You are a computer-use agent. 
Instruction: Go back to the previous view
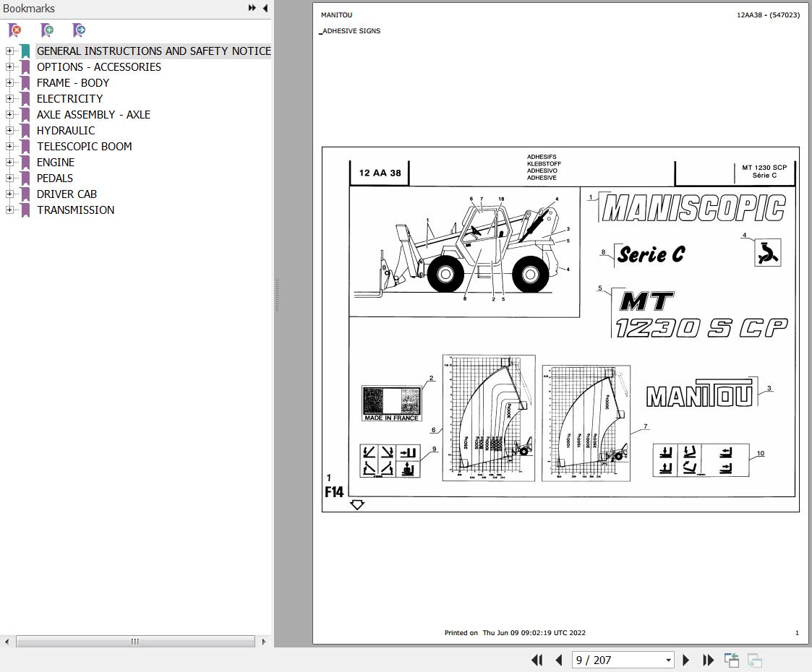click(x=731, y=660)
